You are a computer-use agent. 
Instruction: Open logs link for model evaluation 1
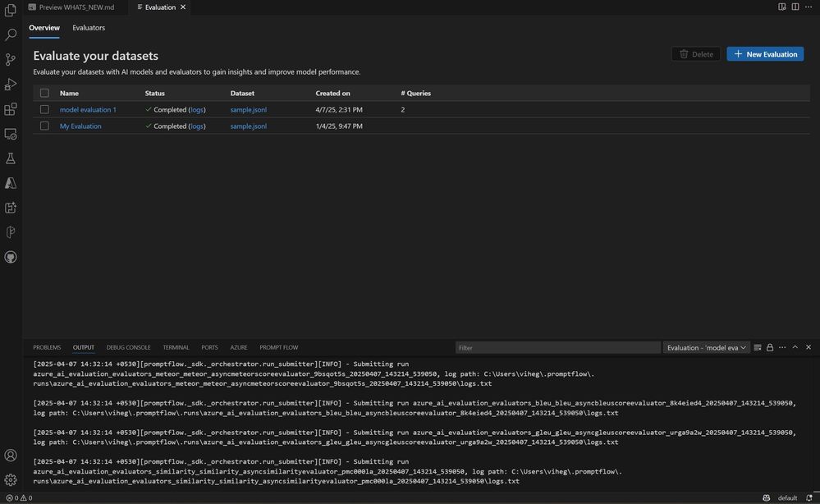tap(197, 110)
